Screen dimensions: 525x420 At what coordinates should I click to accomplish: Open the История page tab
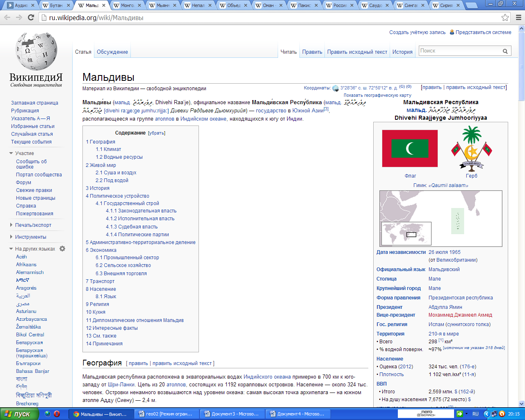402,52
